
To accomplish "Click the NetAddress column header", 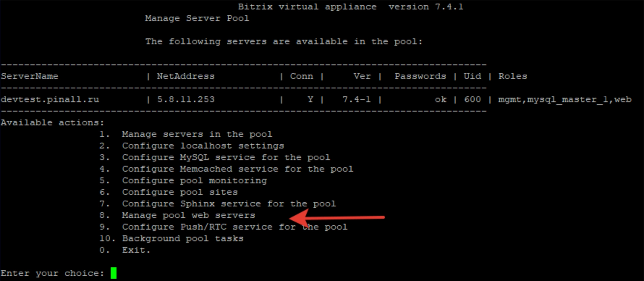I will (x=186, y=76).
